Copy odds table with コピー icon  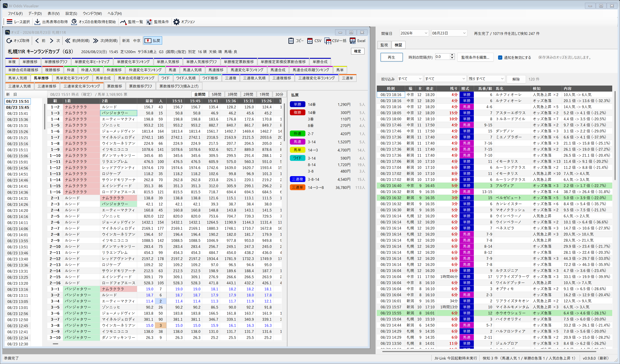(x=291, y=41)
